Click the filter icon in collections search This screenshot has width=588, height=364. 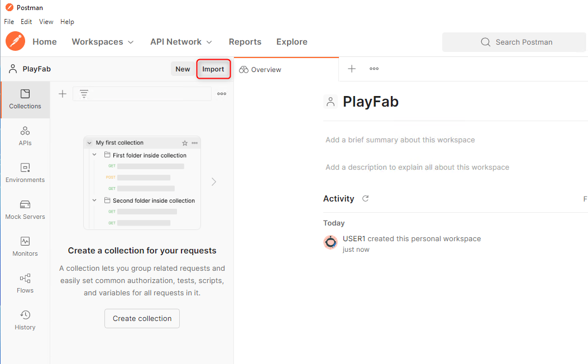[x=84, y=94]
